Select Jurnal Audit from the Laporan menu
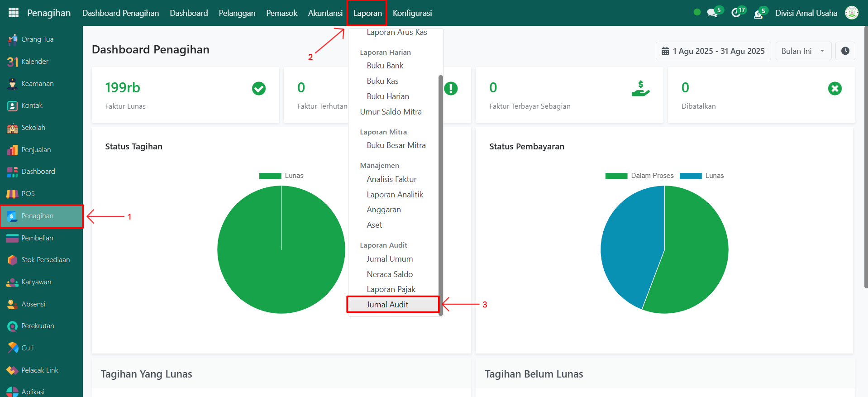868x397 pixels. point(387,305)
